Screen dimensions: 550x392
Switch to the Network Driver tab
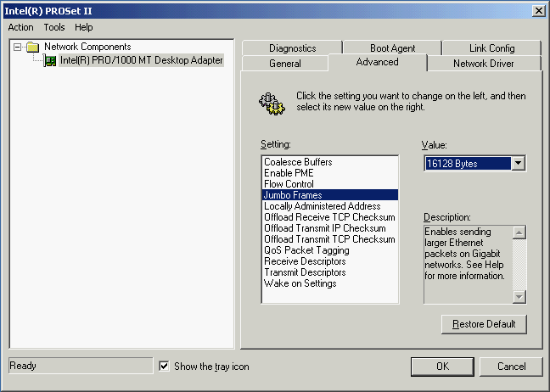click(483, 64)
